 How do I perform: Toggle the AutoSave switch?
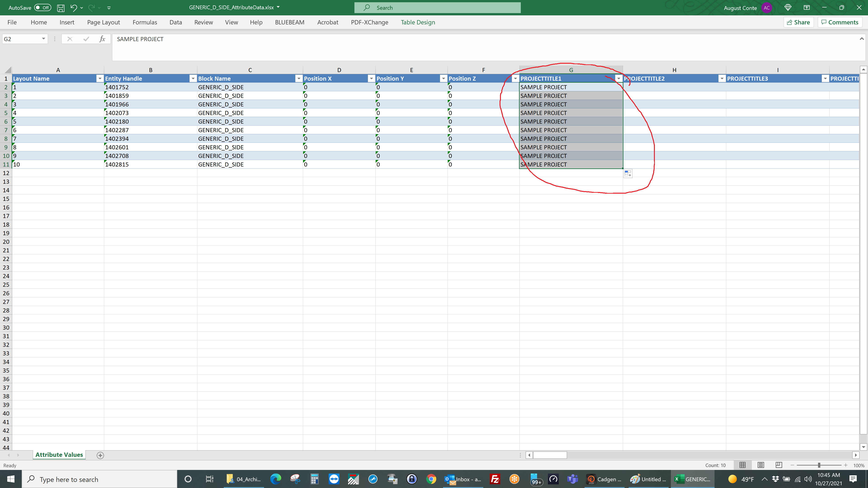tap(42, 7)
